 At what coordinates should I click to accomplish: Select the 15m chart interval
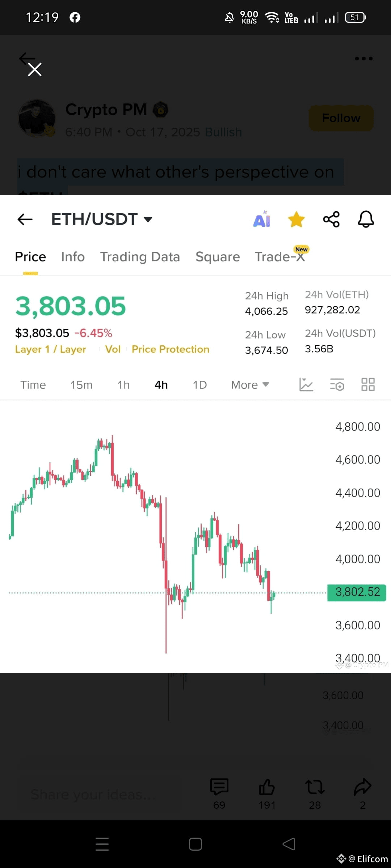[81, 385]
